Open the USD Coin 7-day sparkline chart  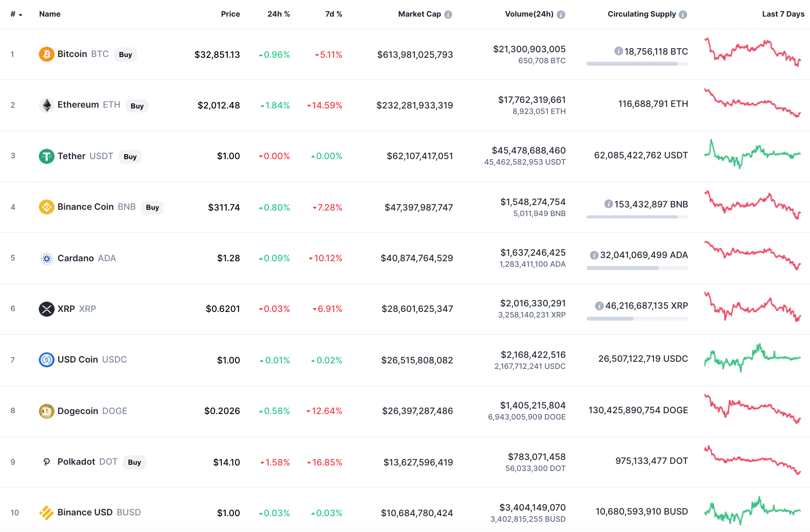pos(753,358)
